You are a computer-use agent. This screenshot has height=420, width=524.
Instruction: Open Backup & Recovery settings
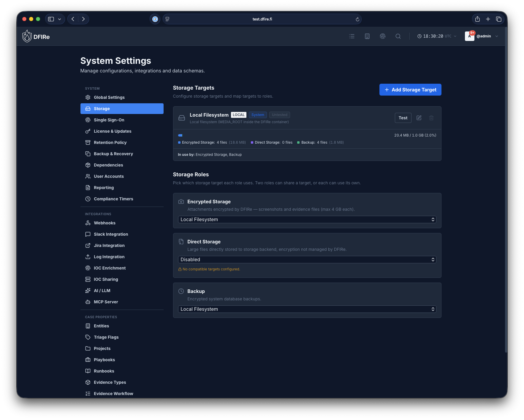[122, 154]
